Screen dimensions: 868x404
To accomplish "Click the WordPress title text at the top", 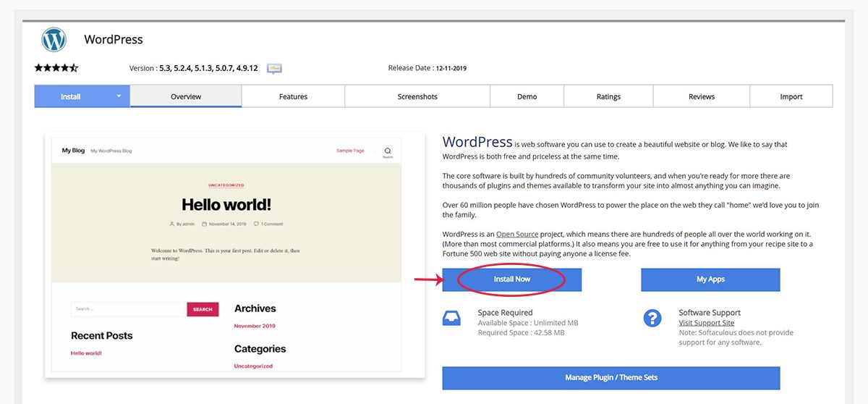I will click(x=114, y=40).
